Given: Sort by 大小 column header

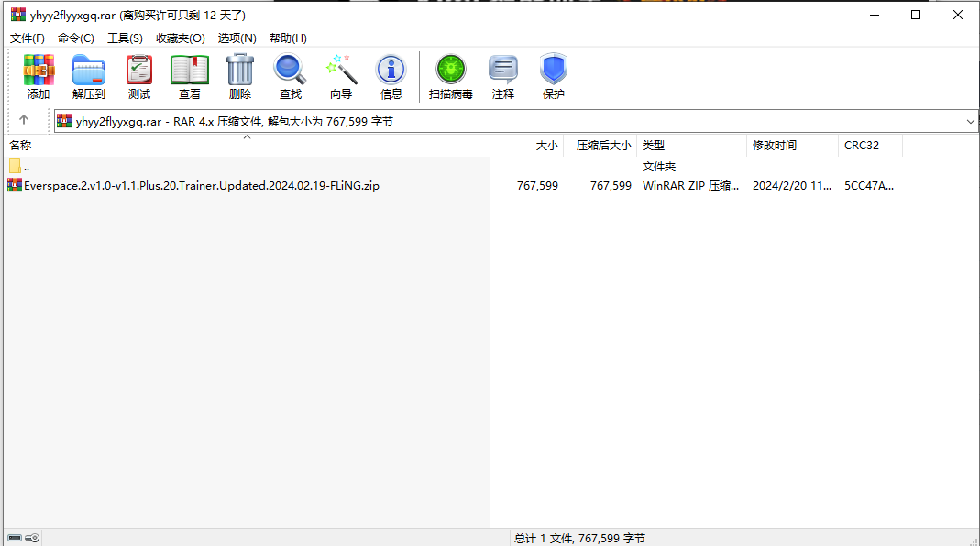Looking at the screenshot, I should (x=527, y=145).
